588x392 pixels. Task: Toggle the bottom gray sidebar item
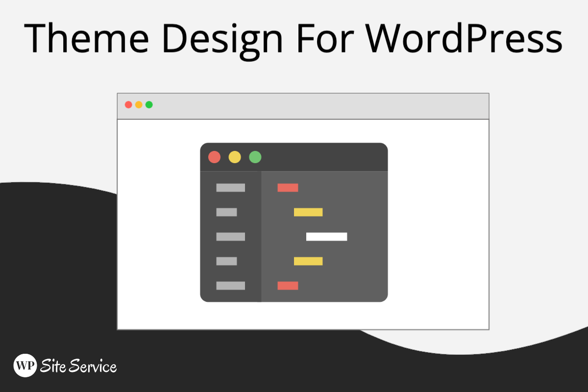coord(230,285)
